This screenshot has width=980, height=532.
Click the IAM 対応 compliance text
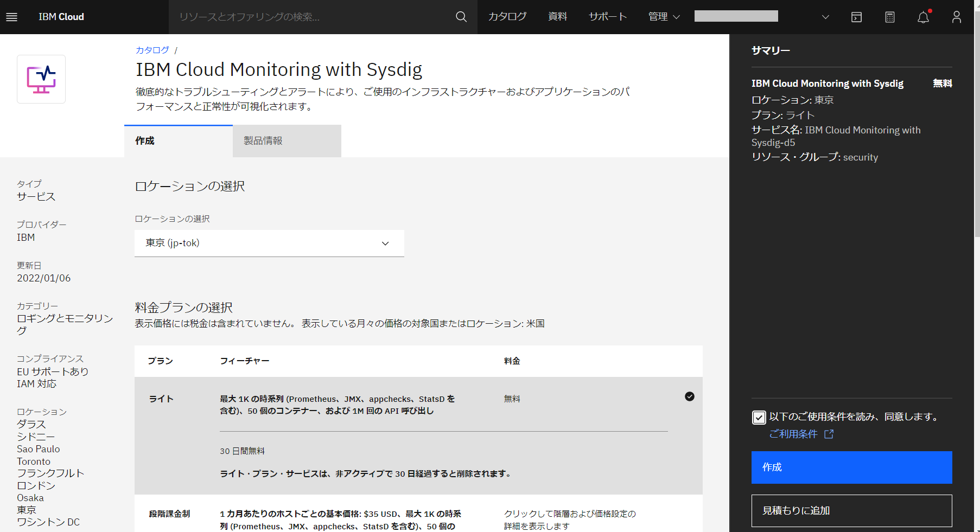[36, 384]
